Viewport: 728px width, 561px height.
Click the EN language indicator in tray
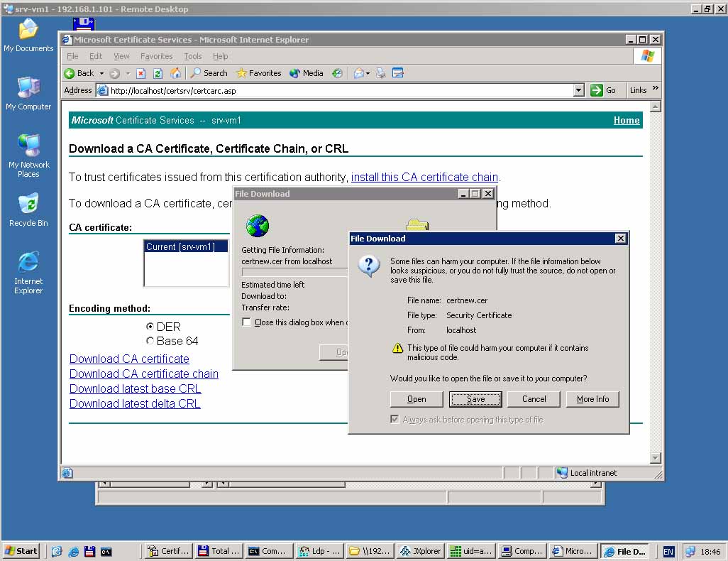click(668, 552)
